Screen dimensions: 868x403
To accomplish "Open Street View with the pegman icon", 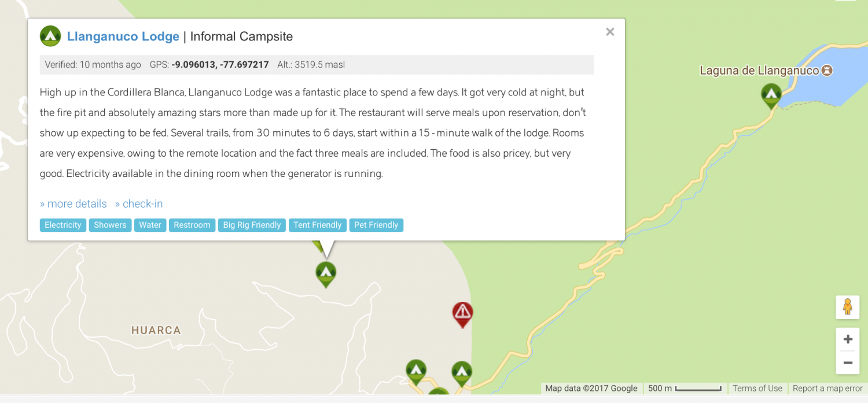I will pyautogui.click(x=847, y=307).
